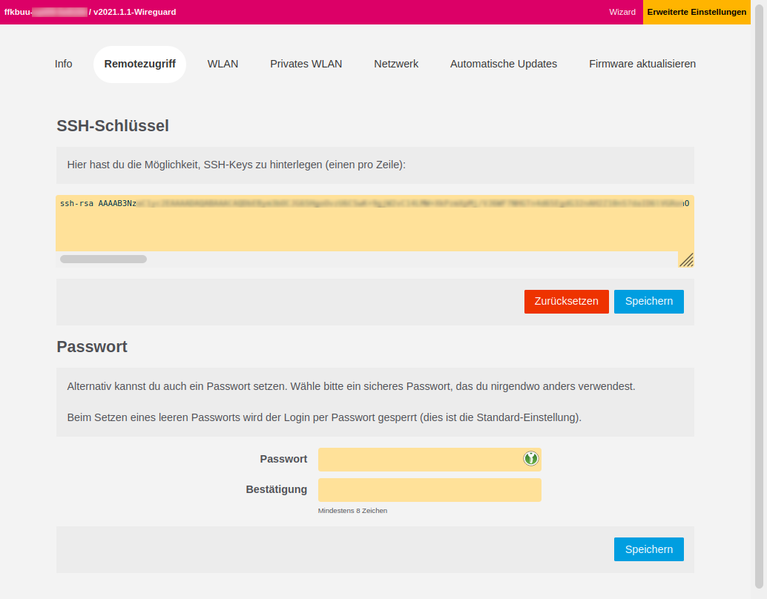Select Erweiterte Einstellungen in the header

pos(697,12)
